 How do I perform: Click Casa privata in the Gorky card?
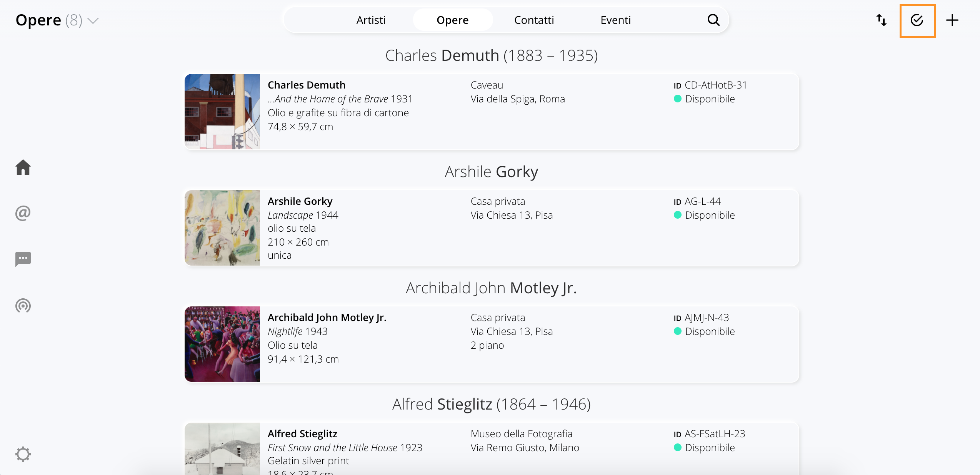click(498, 201)
